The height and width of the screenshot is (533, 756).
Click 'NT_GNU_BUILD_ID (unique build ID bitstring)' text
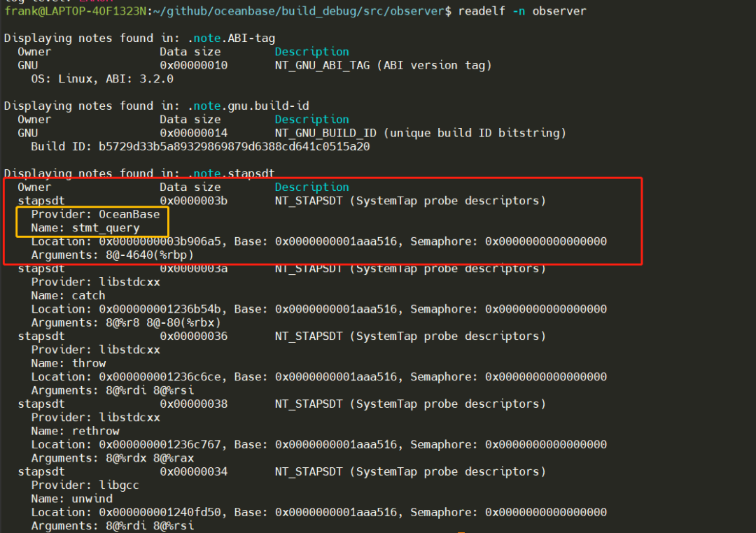coord(421,133)
